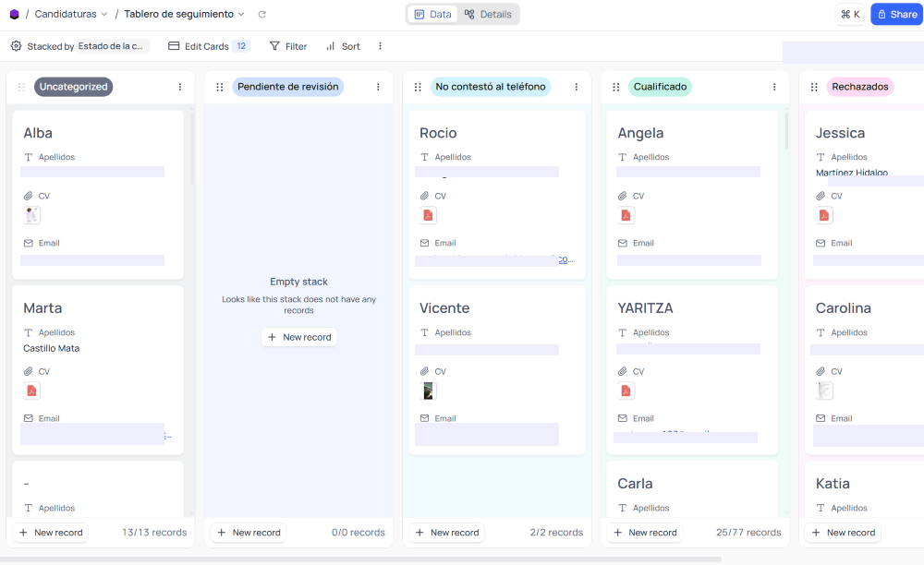Click Marta's surname Castillo Mata
Screen dimensions: 924x565
(51, 348)
